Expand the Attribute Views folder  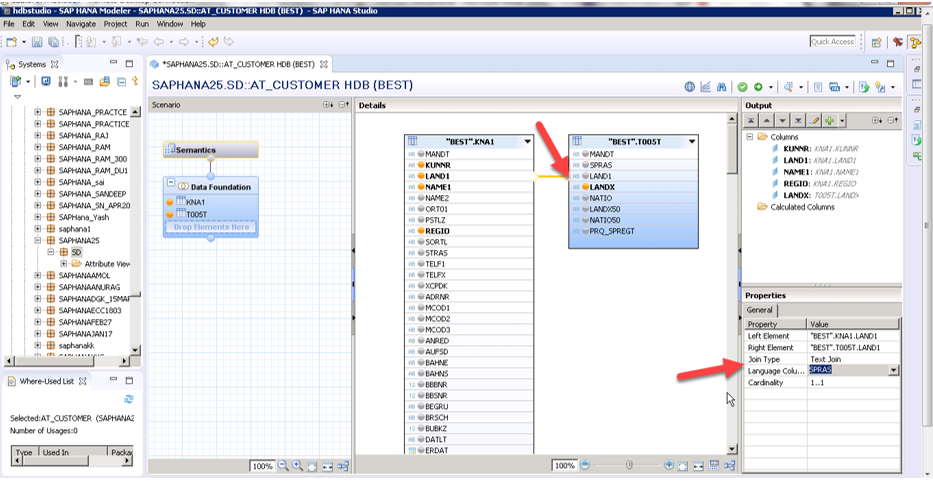pos(64,264)
